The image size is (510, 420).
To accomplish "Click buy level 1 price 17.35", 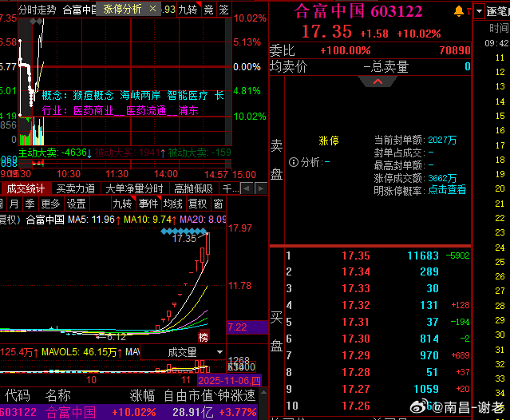I will point(356,256).
